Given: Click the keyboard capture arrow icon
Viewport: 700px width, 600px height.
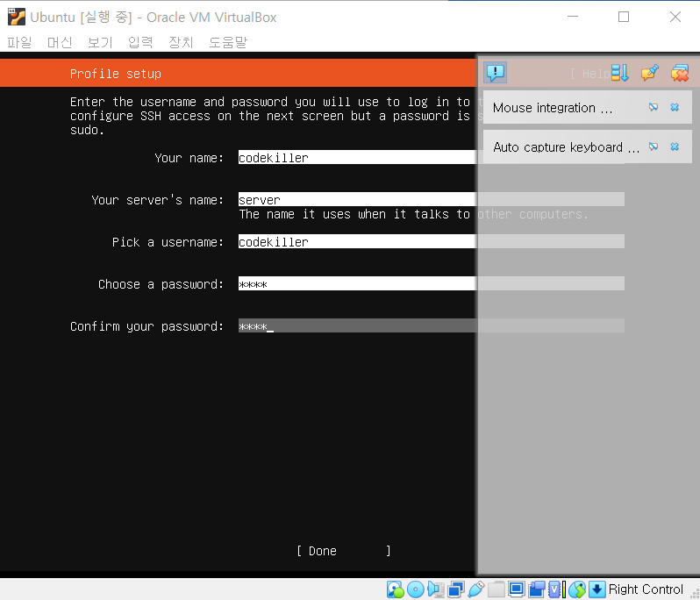Looking at the screenshot, I should [x=596, y=589].
